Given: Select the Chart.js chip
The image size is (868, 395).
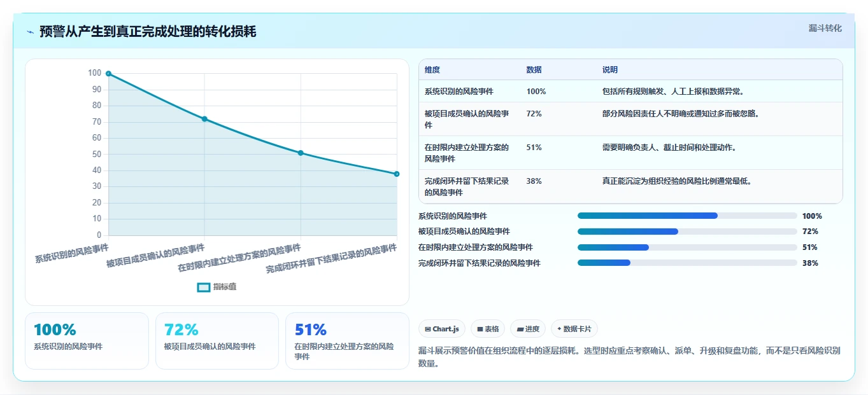Looking at the screenshot, I should [442, 329].
